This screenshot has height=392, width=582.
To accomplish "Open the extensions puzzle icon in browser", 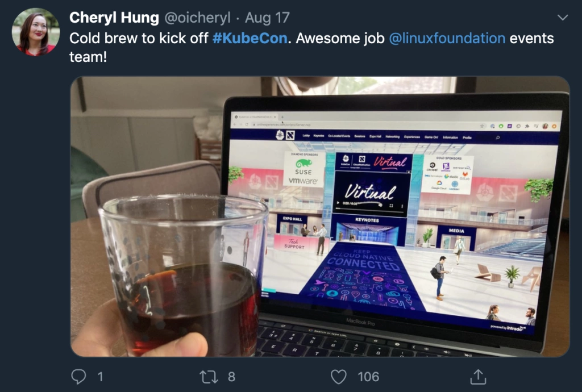I will [527, 126].
